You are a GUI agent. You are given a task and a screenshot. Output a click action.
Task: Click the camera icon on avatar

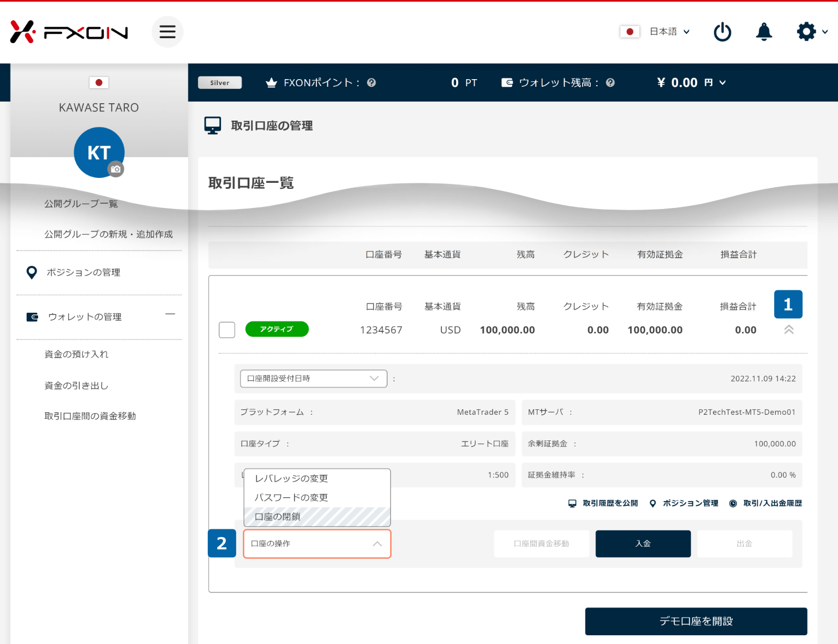[116, 169]
